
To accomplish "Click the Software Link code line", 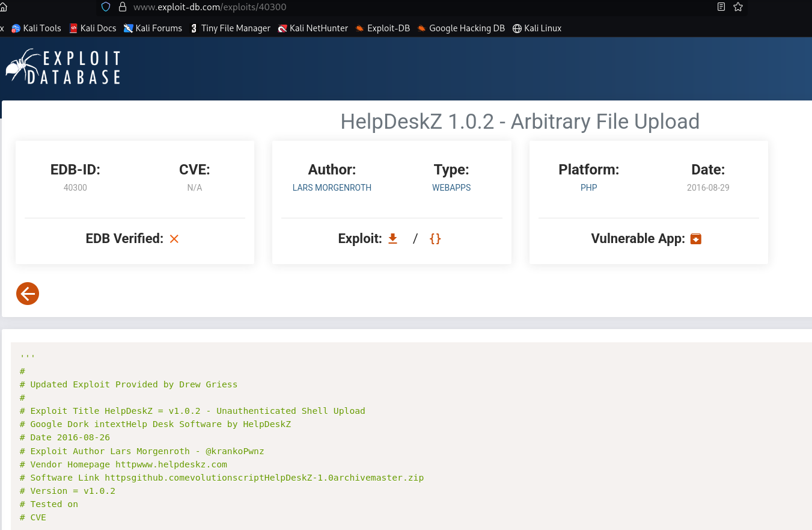I will (x=222, y=478).
